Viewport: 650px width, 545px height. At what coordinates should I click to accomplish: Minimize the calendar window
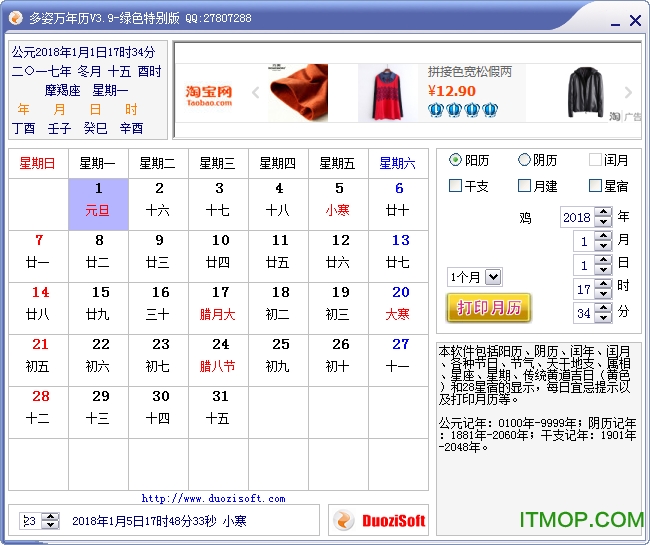(615, 22)
